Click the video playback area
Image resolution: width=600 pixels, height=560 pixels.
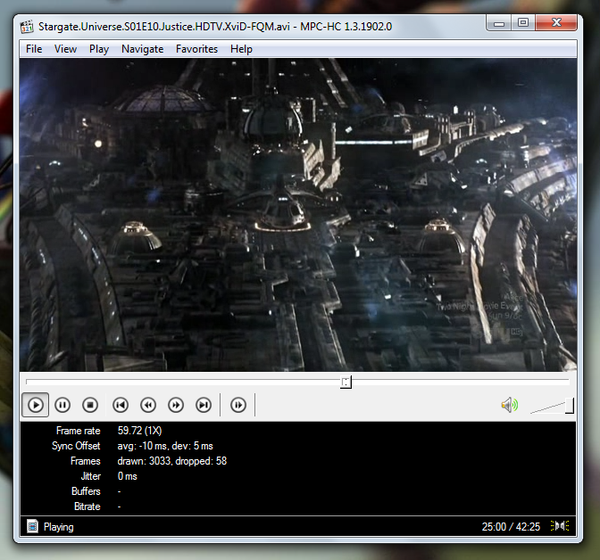(298, 215)
